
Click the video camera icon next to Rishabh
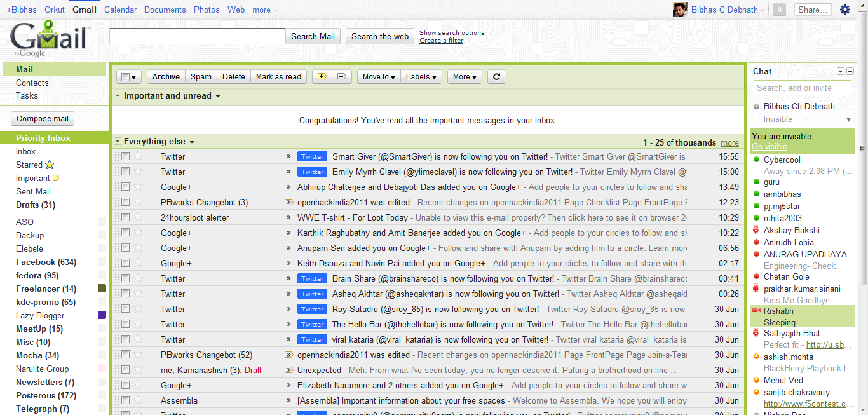click(x=756, y=311)
